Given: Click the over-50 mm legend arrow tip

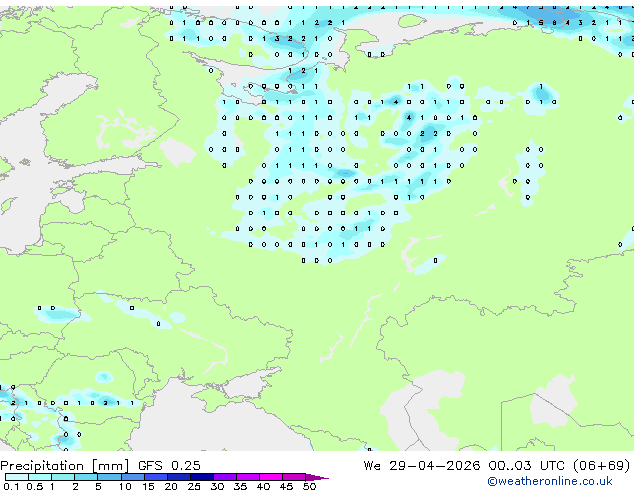Looking at the screenshot, I should click(317, 477).
